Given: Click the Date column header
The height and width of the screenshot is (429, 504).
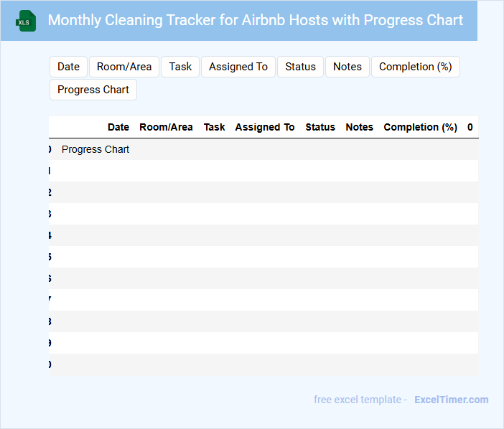Looking at the screenshot, I should 118,127.
